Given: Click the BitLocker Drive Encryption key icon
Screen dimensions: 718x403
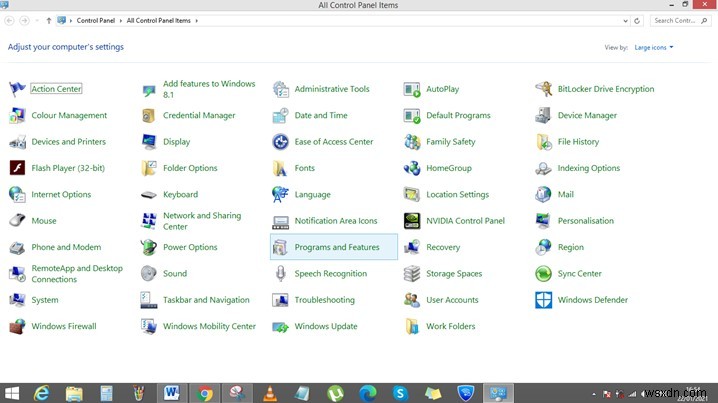Looking at the screenshot, I should [x=544, y=89].
